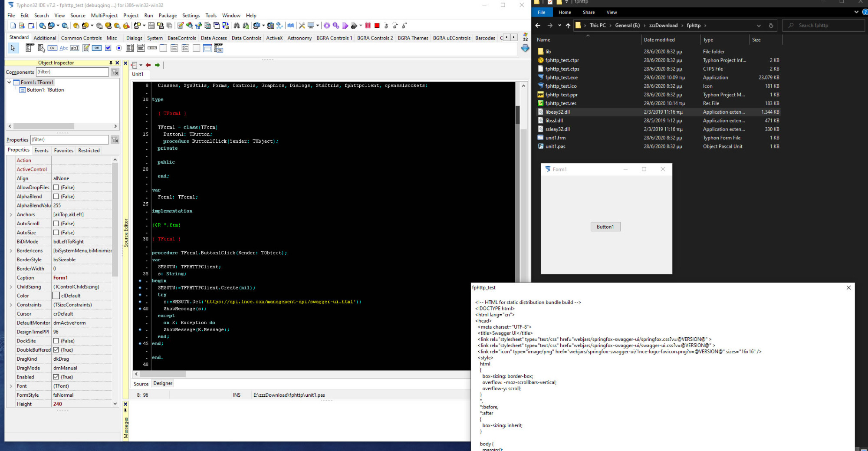Pin the Object Inspector panel
This screenshot has height=451, width=868.
click(x=111, y=63)
